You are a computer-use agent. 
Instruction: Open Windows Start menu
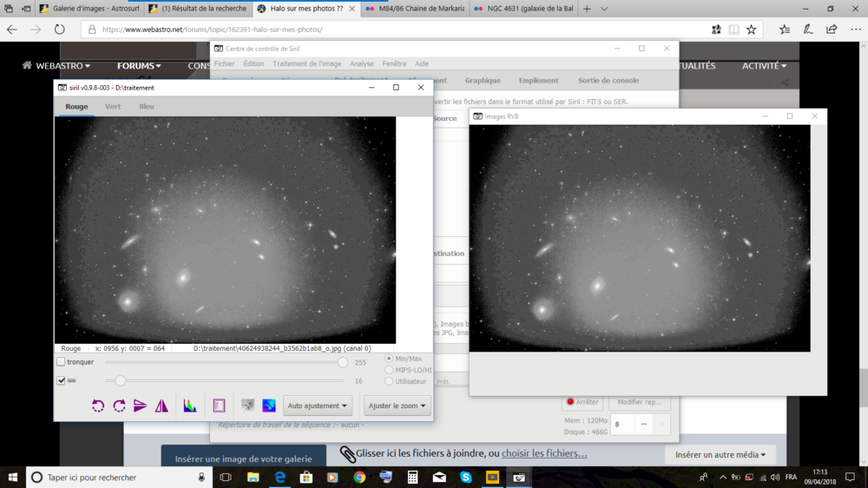click(x=13, y=477)
